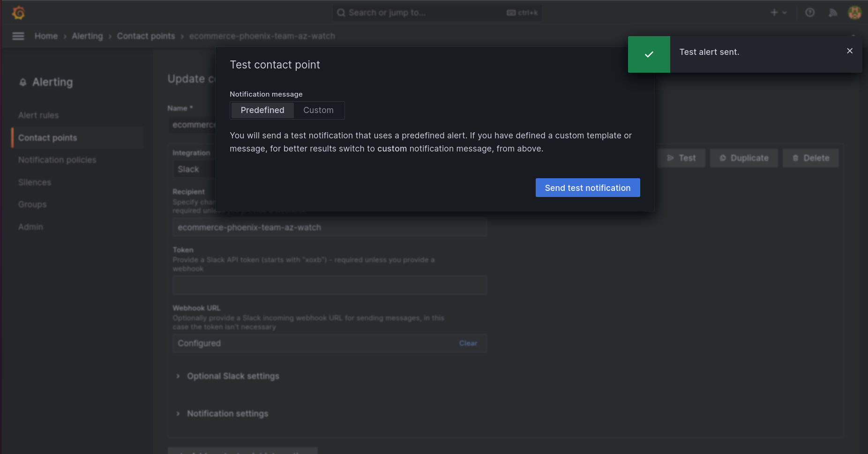
Task: Select the Predefined notification message option
Action: coord(262,110)
